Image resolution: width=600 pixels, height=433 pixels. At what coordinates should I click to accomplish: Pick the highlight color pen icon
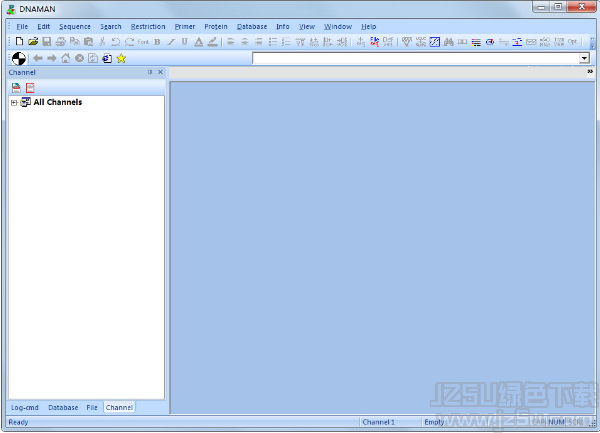212,42
